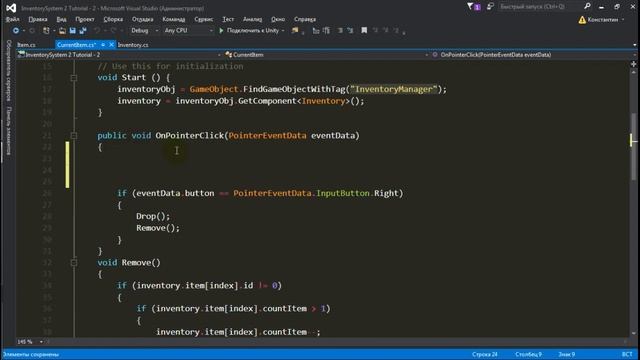Click the green Start play arrow

coord(221,31)
